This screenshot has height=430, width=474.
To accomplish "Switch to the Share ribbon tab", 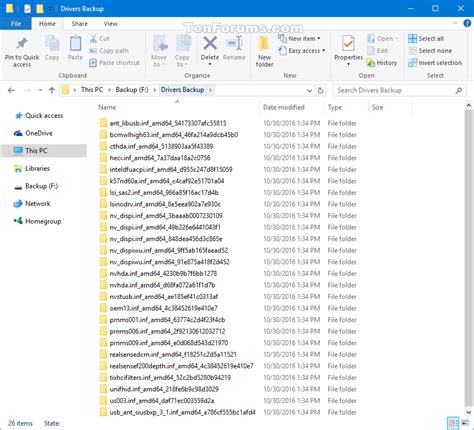I will (x=79, y=24).
